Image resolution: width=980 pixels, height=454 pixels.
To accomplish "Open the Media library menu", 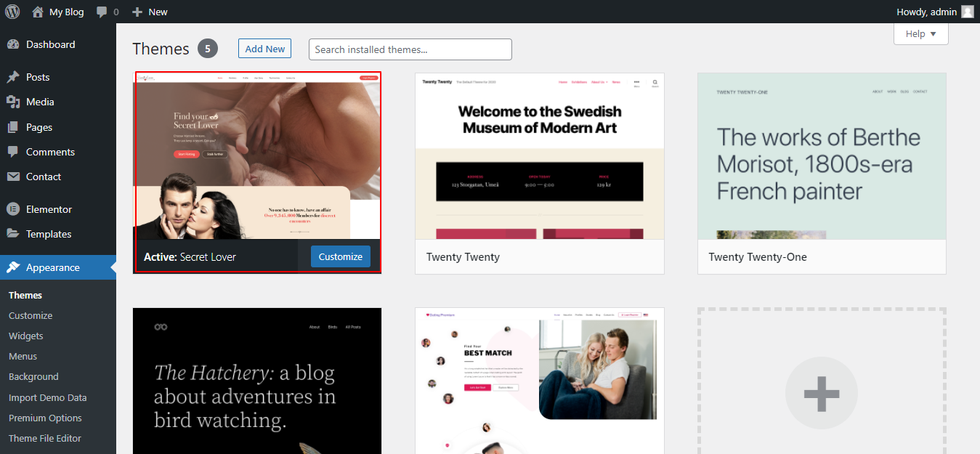I will [x=58, y=102].
